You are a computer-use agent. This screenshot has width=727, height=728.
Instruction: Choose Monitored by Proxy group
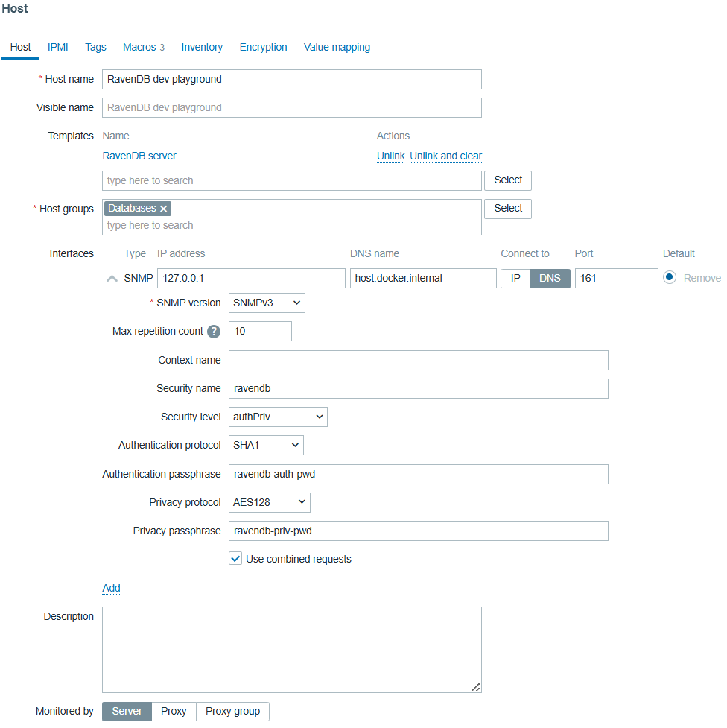click(x=232, y=712)
